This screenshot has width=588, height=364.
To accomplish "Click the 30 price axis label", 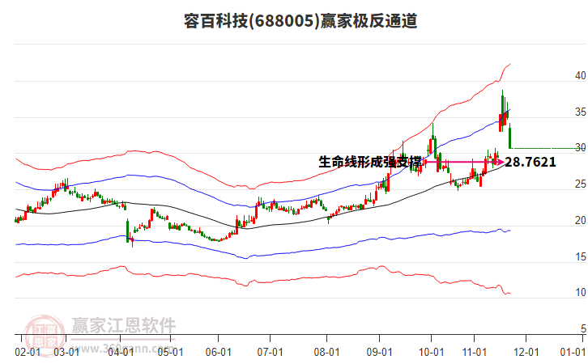I will (x=581, y=147).
